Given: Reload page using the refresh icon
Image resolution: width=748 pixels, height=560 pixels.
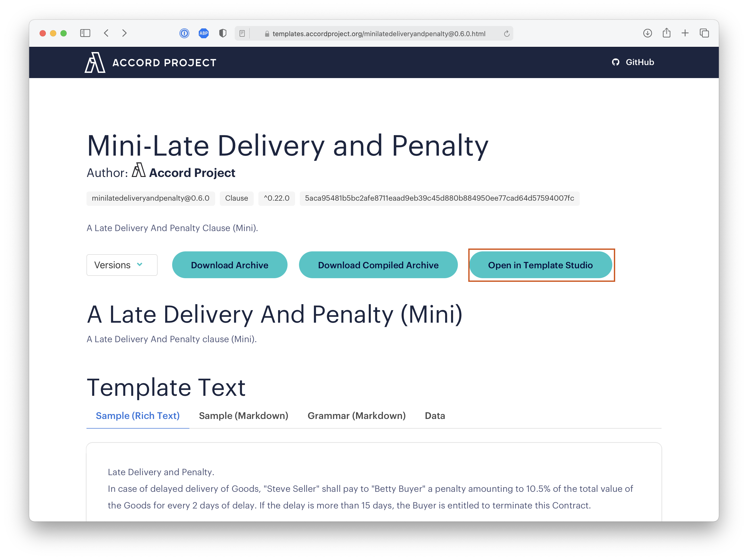Looking at the screenshot, I should (506, 34).
